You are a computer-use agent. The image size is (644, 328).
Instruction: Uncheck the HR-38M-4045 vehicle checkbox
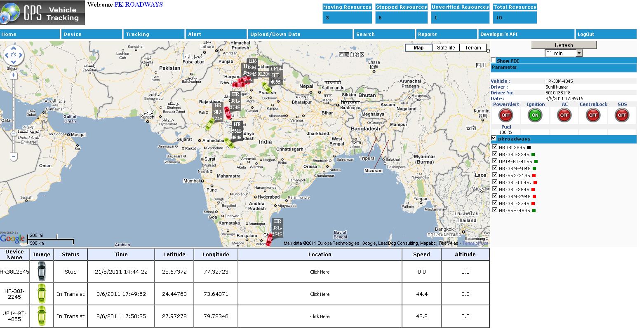(495, 168)
